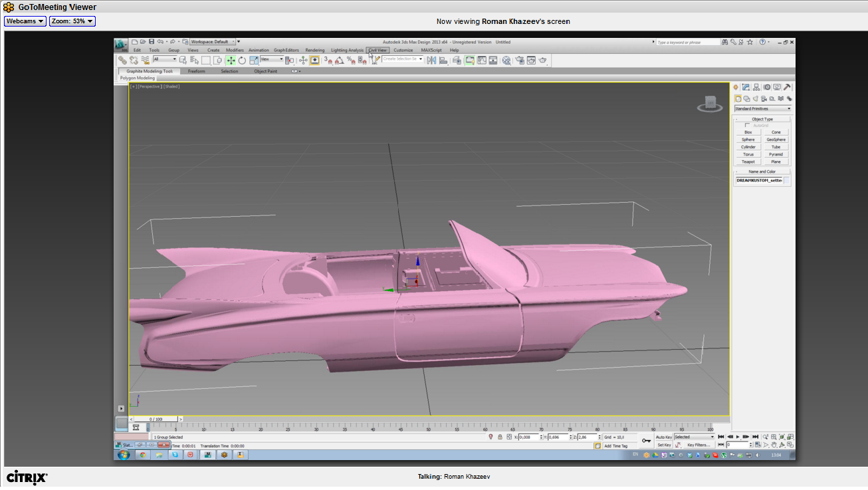Open the Modify command panel tab
The image size is (868, 490).
tap(746, 86)
